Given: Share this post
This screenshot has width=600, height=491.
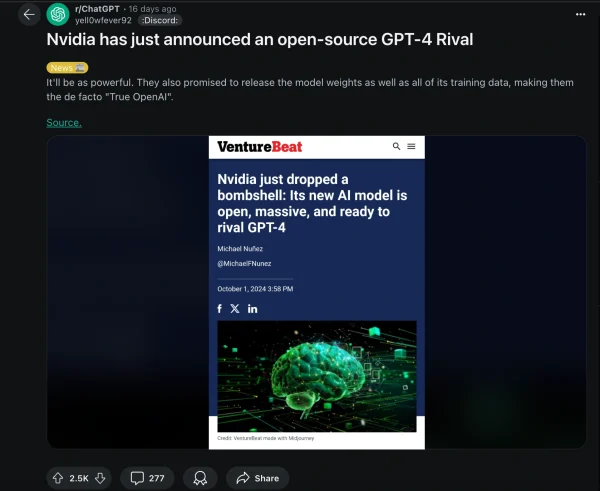Looking at the screenshot, I should click(258, 478).
